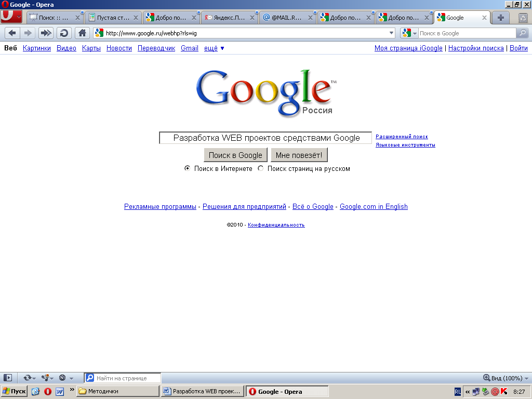Open Opera Unite icon in status bar
This screenshot has width=532, height=399.
pos(45,378)
